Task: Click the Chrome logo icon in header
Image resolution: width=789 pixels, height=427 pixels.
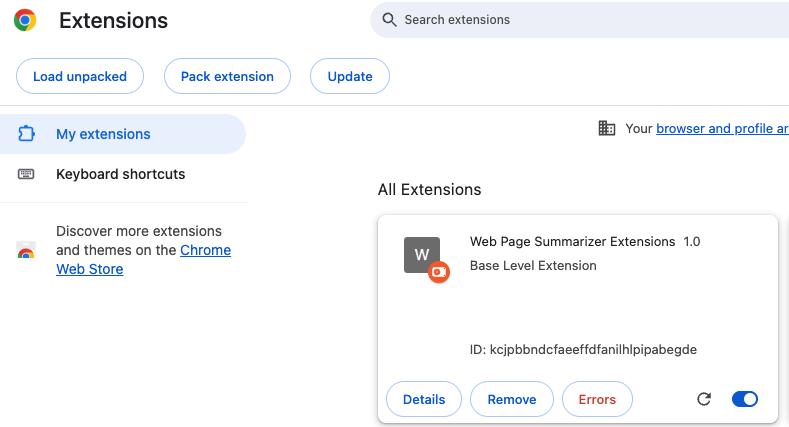Action: tap(25, 20)
